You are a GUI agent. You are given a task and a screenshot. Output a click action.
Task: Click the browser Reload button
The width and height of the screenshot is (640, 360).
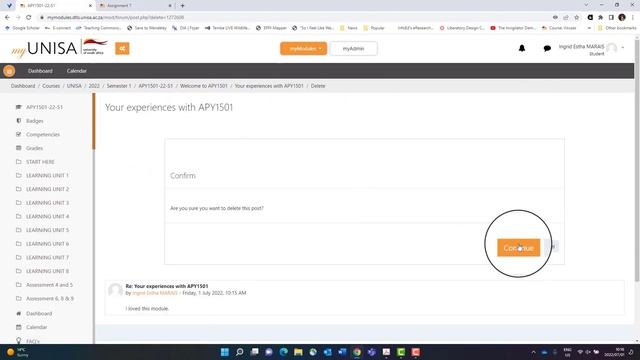(29, 18)
